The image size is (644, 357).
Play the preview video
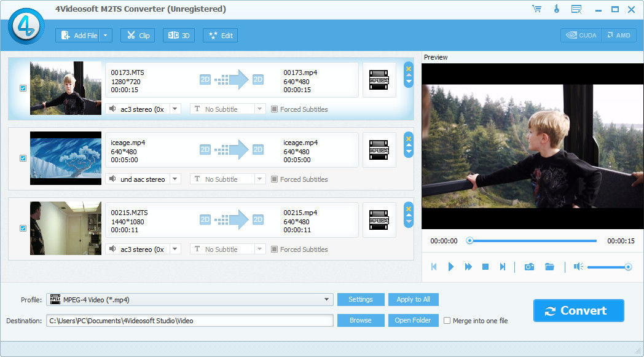click(450, 267)
